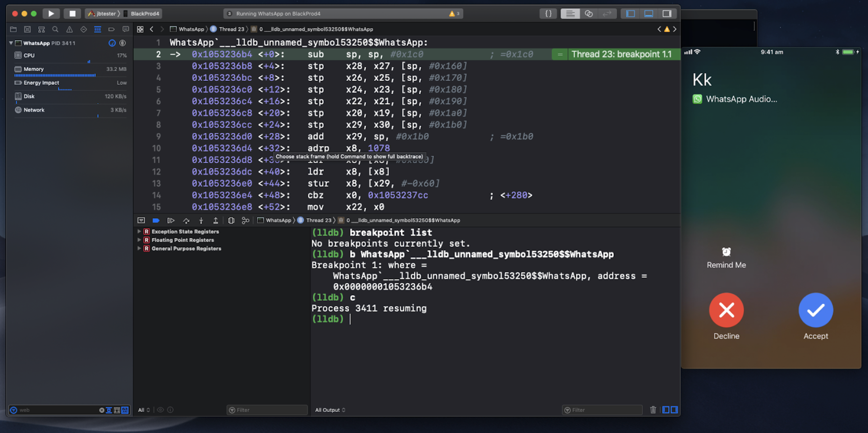Tap Remind Me on the call screen
The height and width of the screenshot is (433, 868).
pyautogui.click(x=726, y=258)
